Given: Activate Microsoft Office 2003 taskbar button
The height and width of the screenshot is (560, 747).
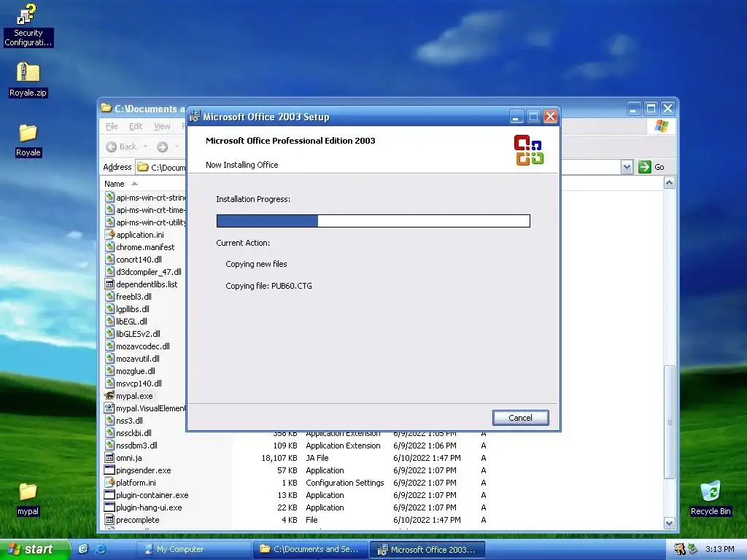Looking at the screenshot, I should 427,550.
